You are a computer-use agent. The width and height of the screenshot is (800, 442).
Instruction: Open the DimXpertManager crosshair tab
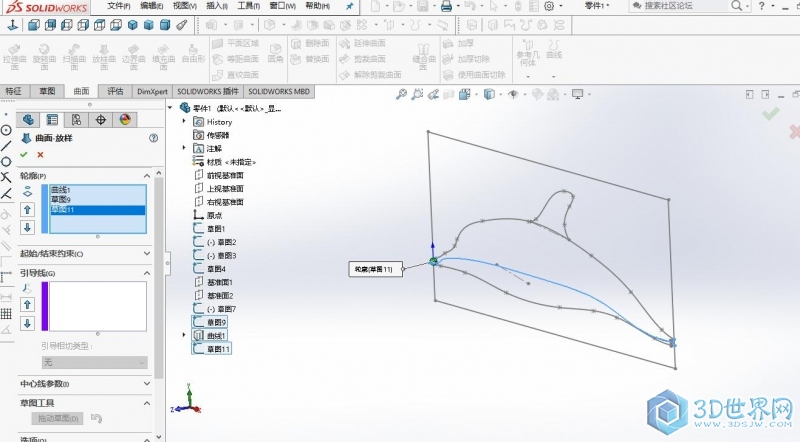[101, 119]
